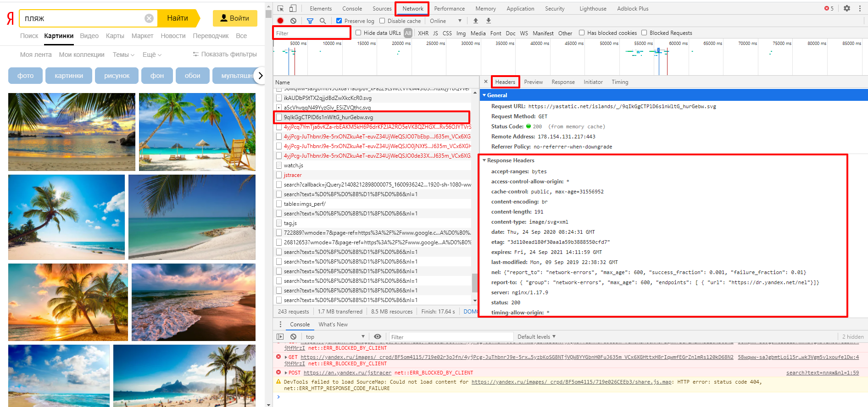
Task: Stop recording the network log
Action: (x=280, y=21)
